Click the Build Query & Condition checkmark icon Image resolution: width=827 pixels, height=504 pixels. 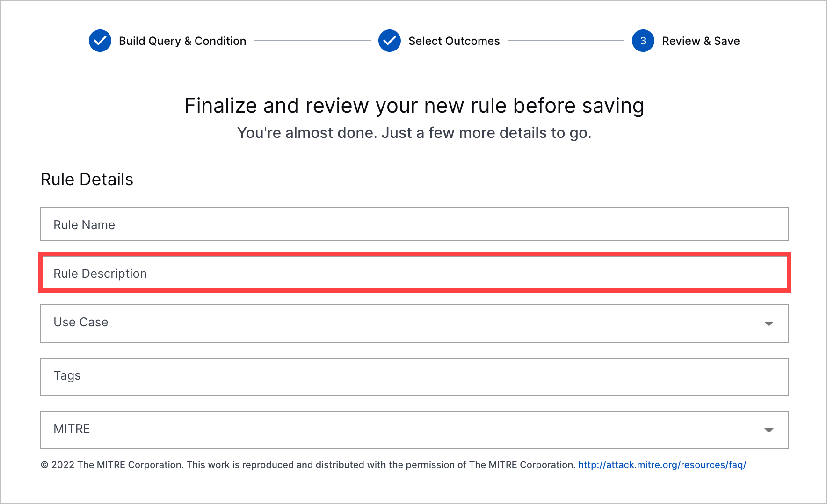coord(100,41)
